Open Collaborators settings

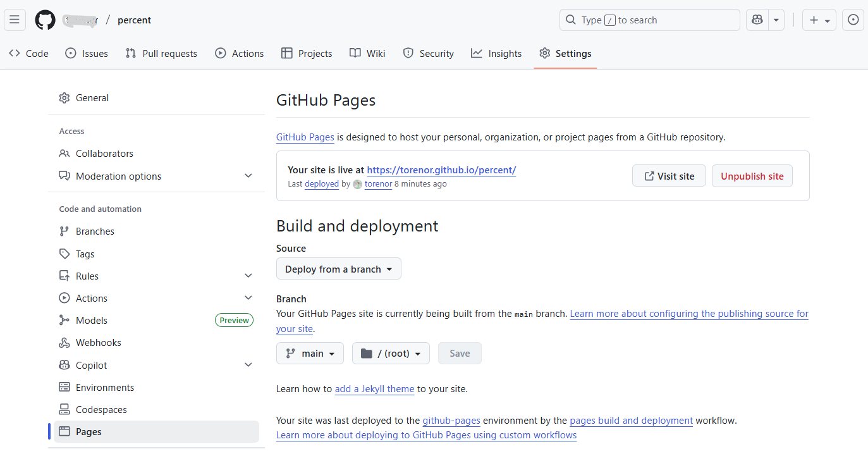(x=156, y=153)
